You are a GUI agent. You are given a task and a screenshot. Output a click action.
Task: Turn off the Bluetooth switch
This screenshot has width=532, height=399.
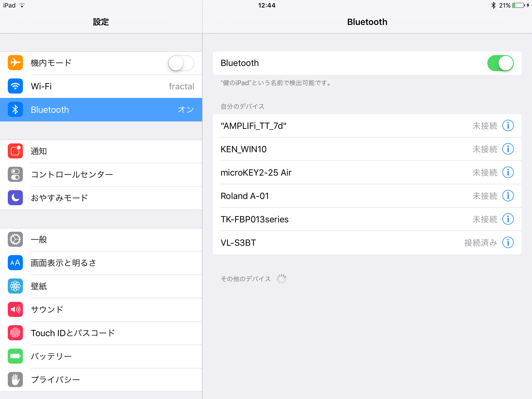(x=500, y=63)
